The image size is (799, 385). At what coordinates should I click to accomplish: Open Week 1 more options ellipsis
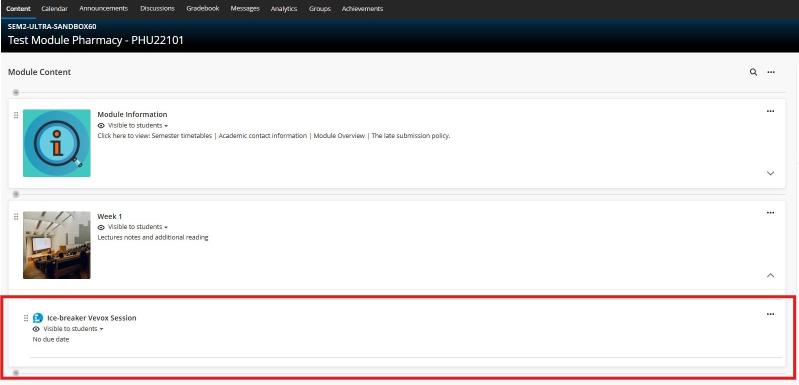770,213
